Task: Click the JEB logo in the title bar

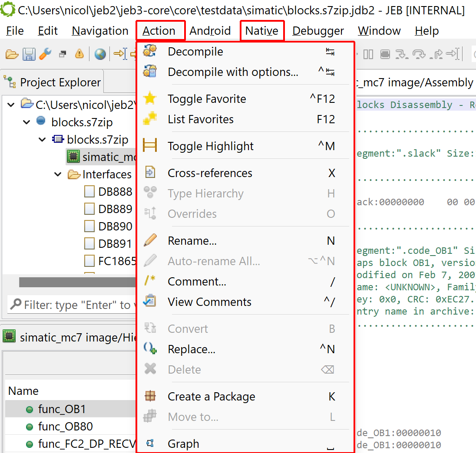Action: (x=7, y=9)
